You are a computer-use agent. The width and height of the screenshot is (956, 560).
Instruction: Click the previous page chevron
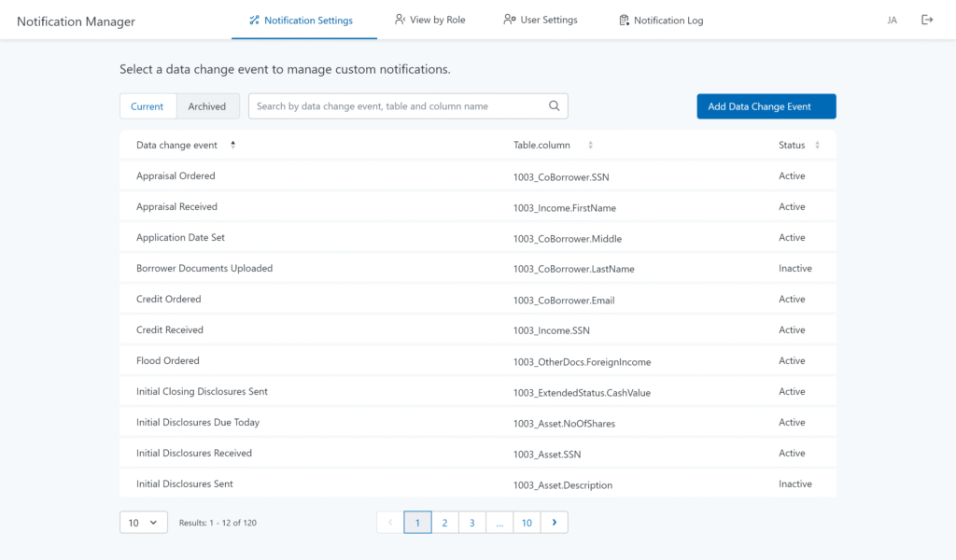(x=390, y=523)
